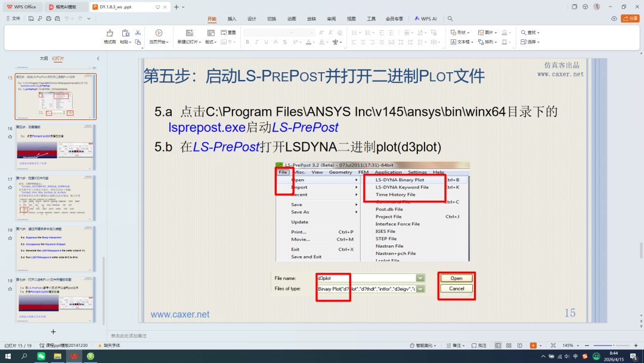Click the Paste (粘贴) clipboard icon
The width and height of the screenshot is (644, 363).
[125, 33]
